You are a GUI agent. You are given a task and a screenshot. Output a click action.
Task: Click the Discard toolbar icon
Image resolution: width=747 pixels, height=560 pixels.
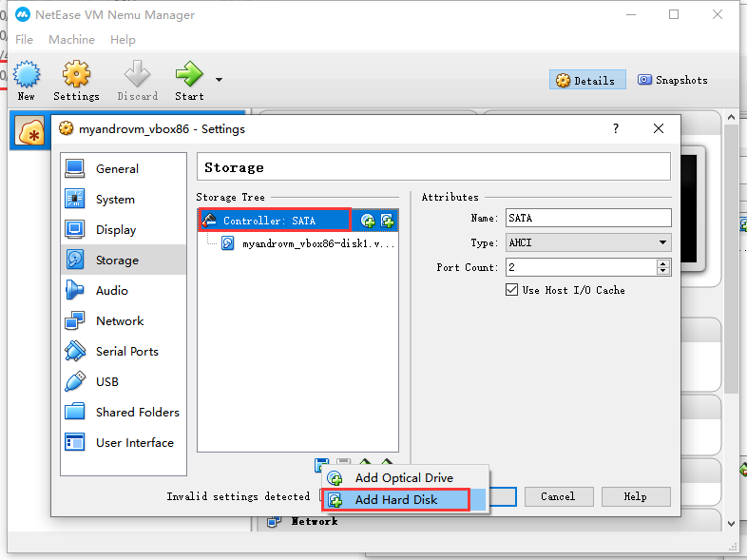pos(137,80)
